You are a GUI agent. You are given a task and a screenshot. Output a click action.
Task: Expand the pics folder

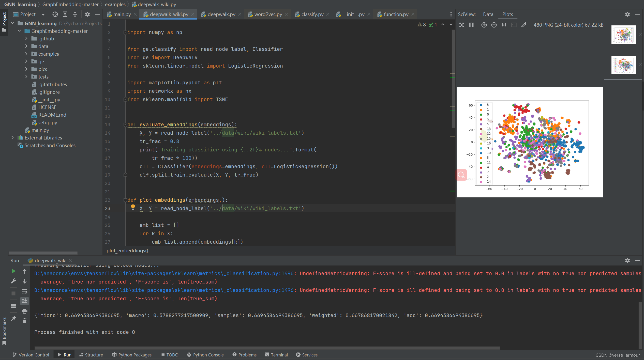(26, 69)
